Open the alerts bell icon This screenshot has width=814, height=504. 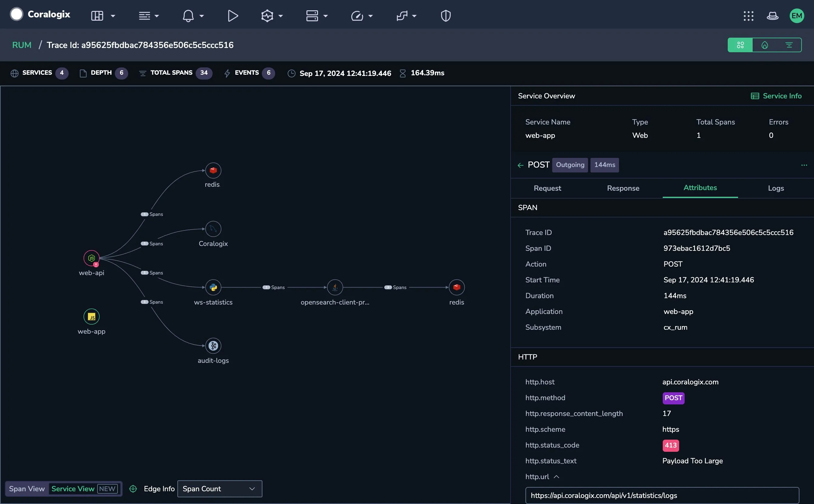(x=188, y=16)
